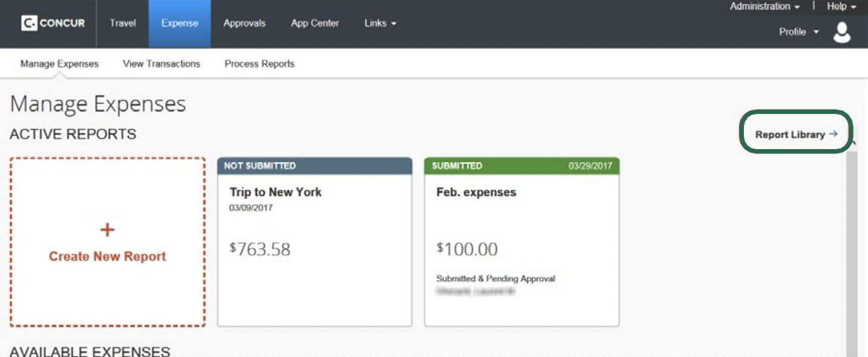
Task: Select the Travel module in the navigation bar
Action: 122,23
